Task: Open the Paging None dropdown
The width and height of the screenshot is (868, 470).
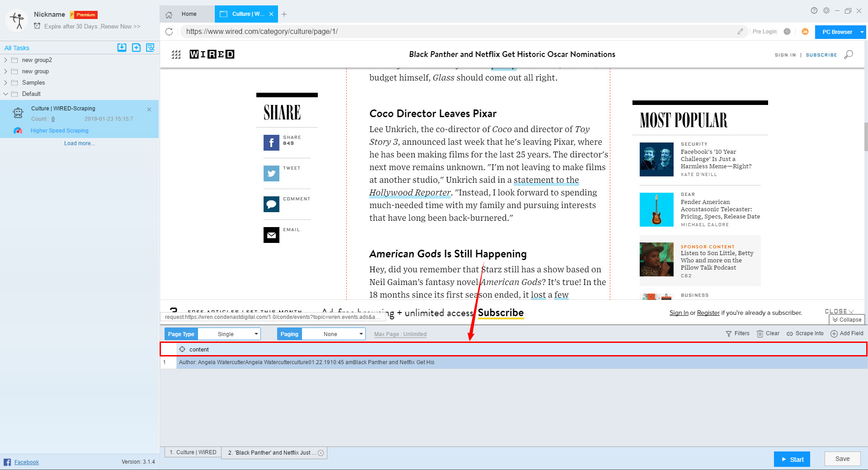Action: [334, 334]
